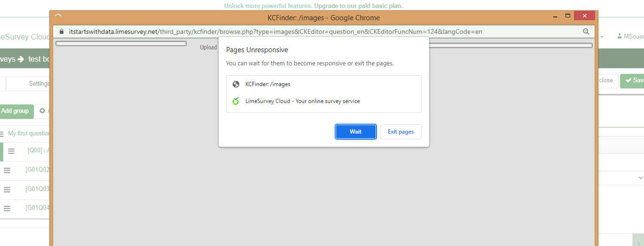Click the plus icon next to Add group
Viewport: 644px width, 246px height.
tap(42, 111)
